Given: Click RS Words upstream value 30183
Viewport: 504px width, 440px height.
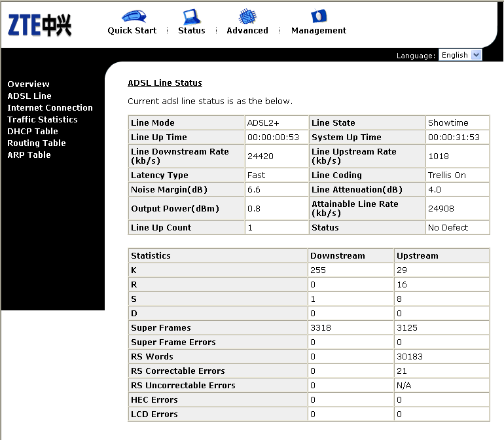Looking at the screenshot, I should [410, 357].
